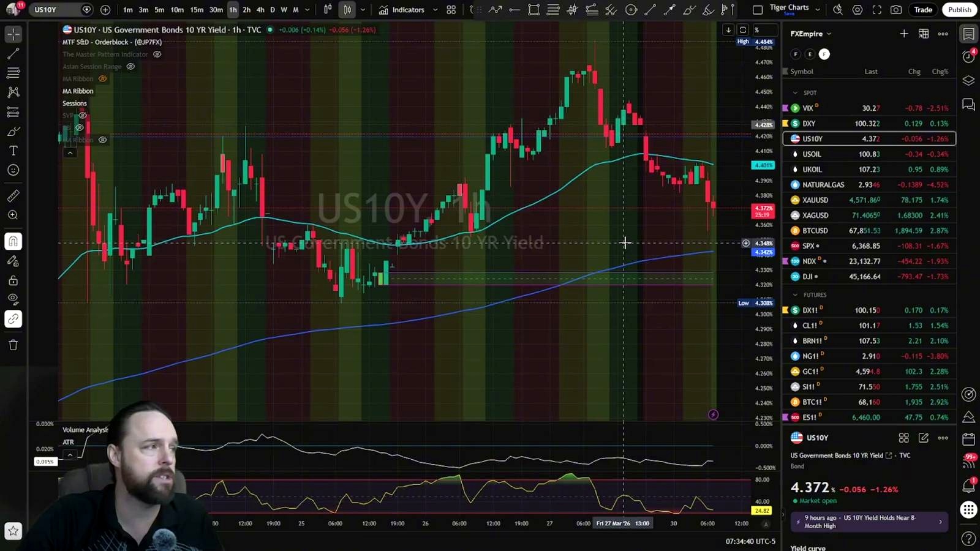This screenshot has width=980, height=551.
Task: Switch to the 15m timeframe
Action: click(197, 10)
